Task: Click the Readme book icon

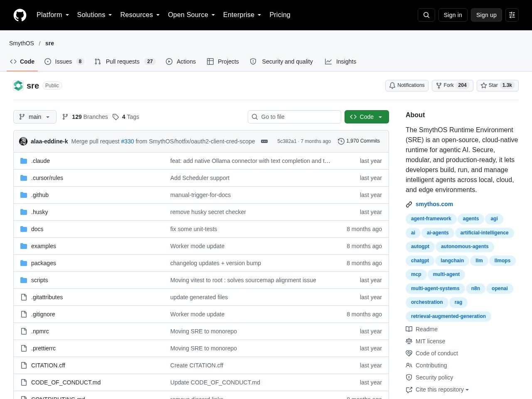Action: point(409,329)
